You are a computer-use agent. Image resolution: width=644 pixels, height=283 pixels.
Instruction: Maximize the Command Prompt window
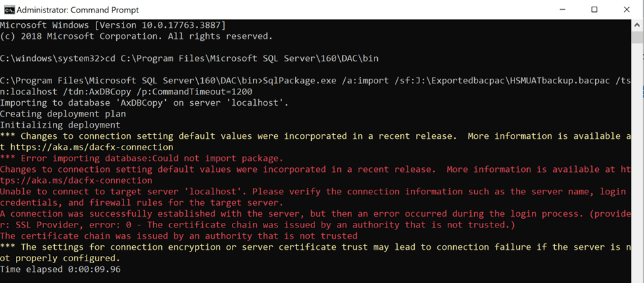click(x=594, y=9)
